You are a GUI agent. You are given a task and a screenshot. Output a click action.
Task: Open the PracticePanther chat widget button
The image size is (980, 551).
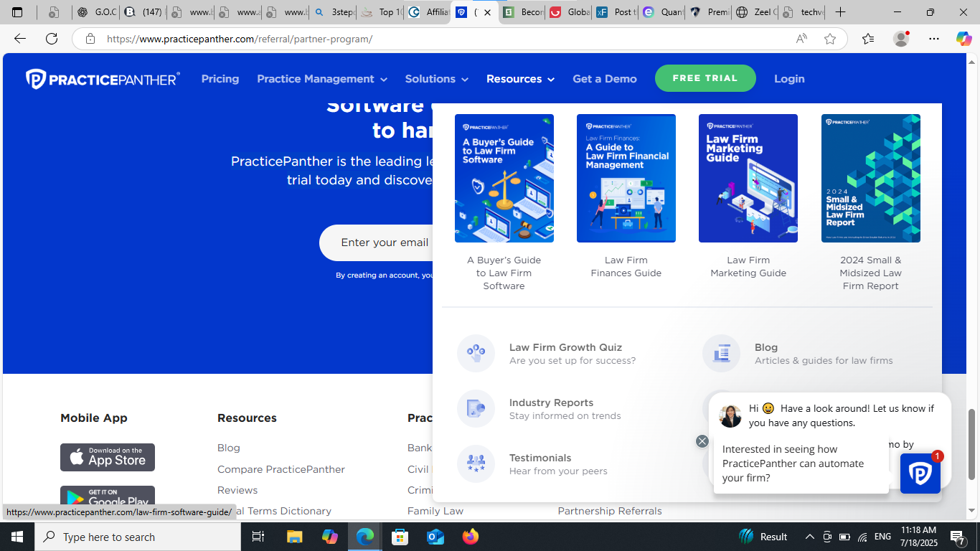(x=920, y=474)
